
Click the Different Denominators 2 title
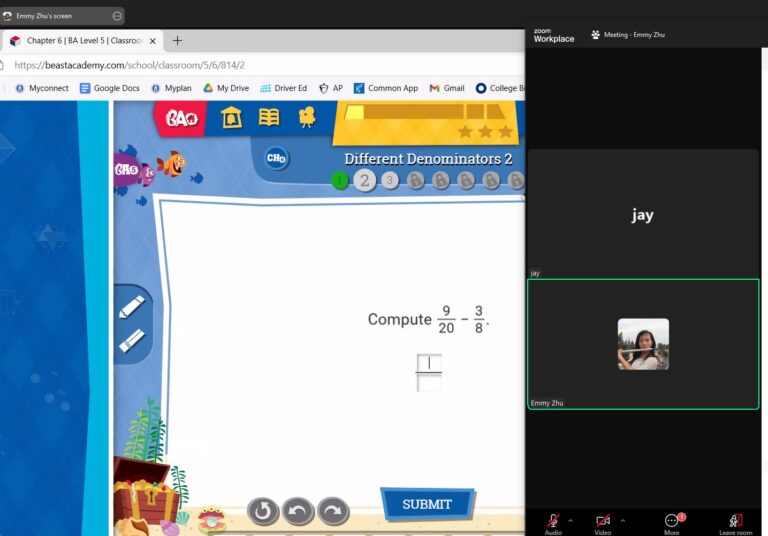(428, 159)
